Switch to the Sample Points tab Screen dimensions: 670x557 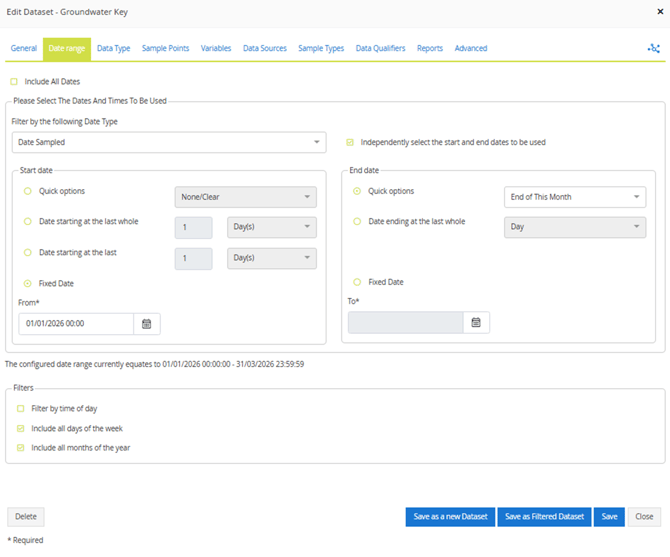tap(165, 48)
